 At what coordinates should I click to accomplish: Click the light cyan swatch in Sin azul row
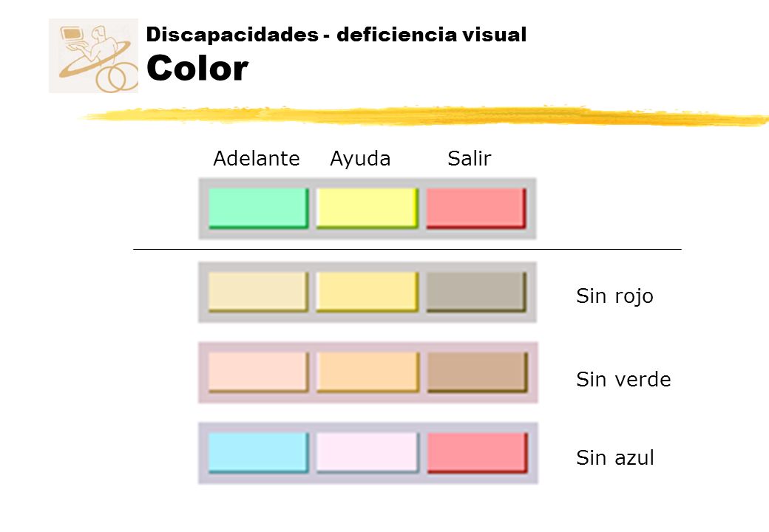point(259,453)
